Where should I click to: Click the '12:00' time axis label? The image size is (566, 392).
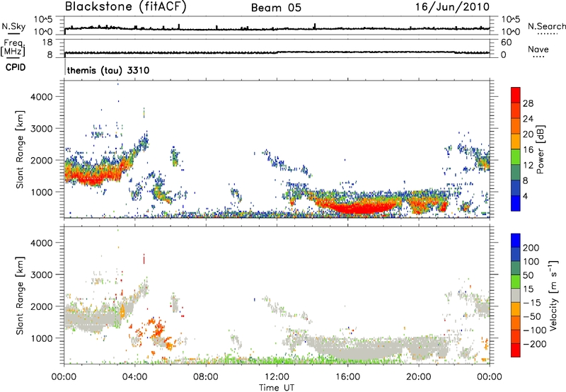[x=277, y=376]
